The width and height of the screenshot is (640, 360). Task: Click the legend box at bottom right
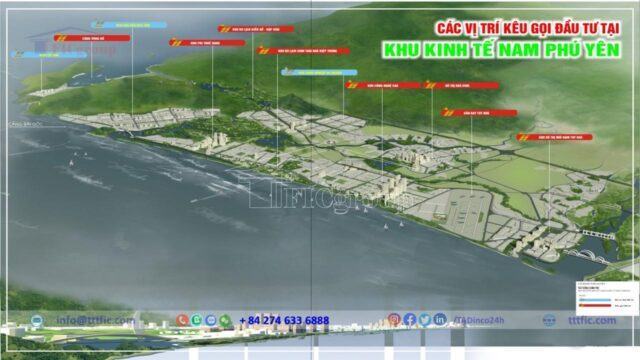607,298
